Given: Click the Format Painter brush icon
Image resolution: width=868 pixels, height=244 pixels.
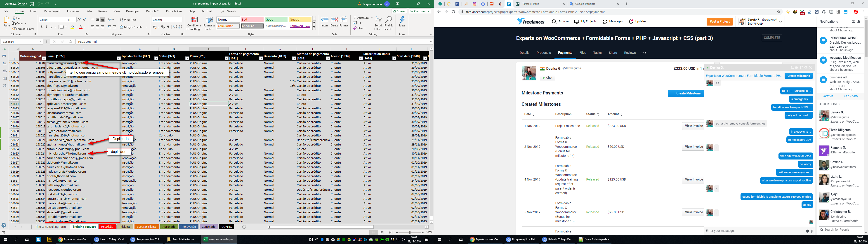Looking at the screenshot, I should click(x=14, y=29).
